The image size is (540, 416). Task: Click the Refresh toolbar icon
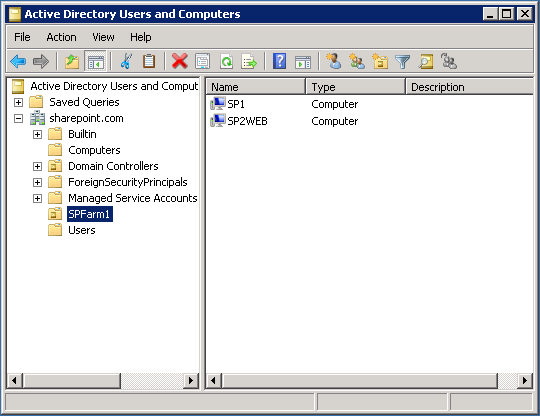[x=226, y=62]
